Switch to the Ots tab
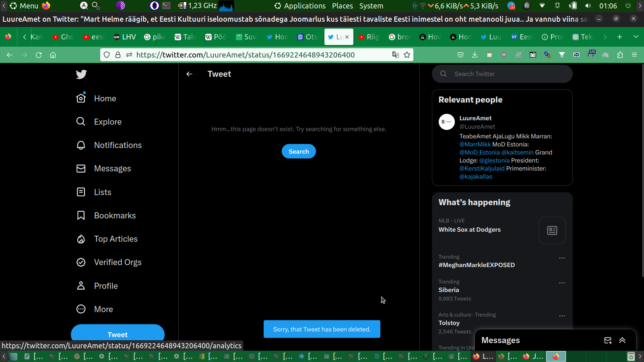The image size is (644, 362). tap(308, 37)
